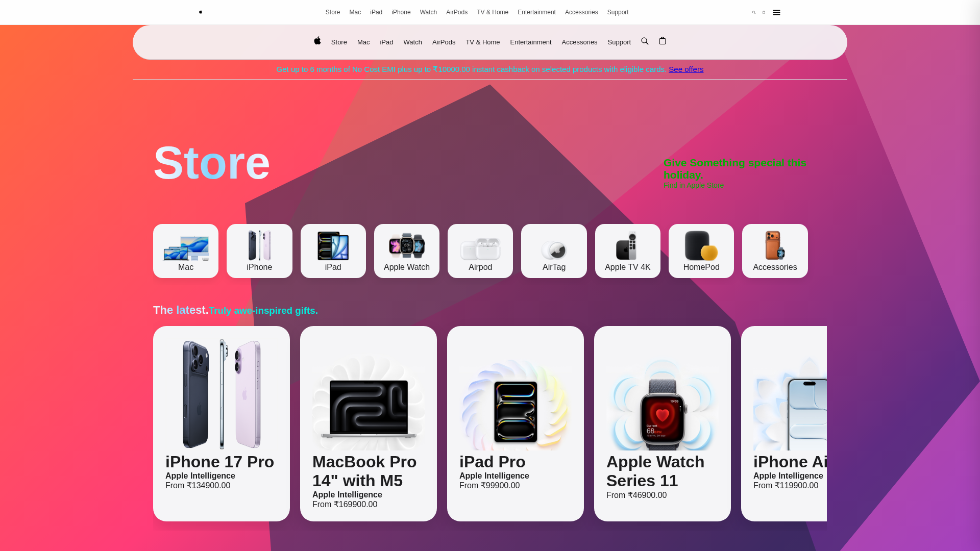Screen dimensions: 980x551
Task: Click the Apple Watch Series 11 title
Action: tap(655, 471)
